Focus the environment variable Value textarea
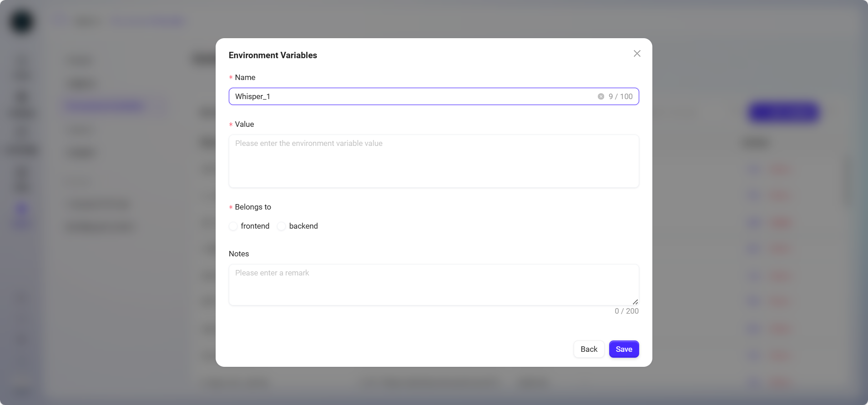The width and height of the screenshot is (868, 405). pyautogui.click(x=434, y=161)
